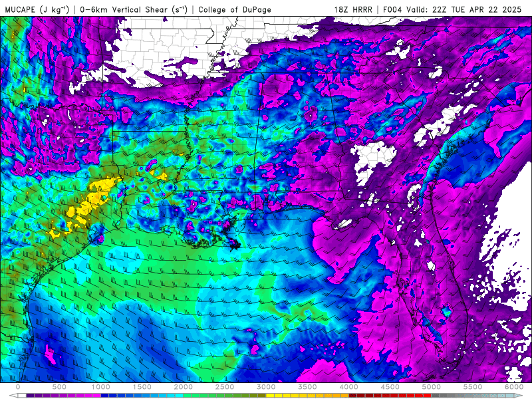
Task: Click the first gray swatch below the 5000 label
Action: [x=436, y=395]
